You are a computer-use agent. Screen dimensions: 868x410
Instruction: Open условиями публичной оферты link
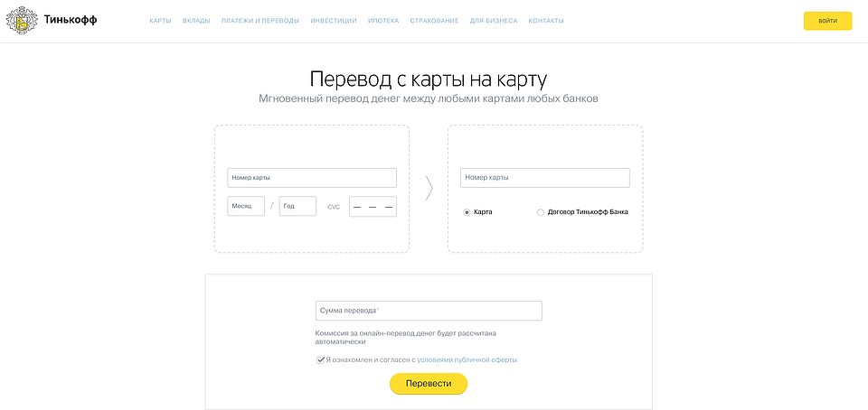point(467,359)
